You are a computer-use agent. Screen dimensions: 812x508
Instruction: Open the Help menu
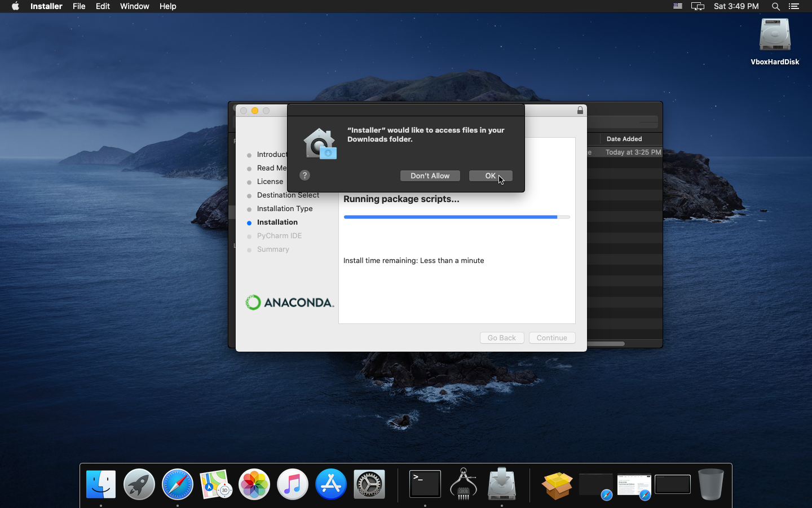click(x=168, y=6)
